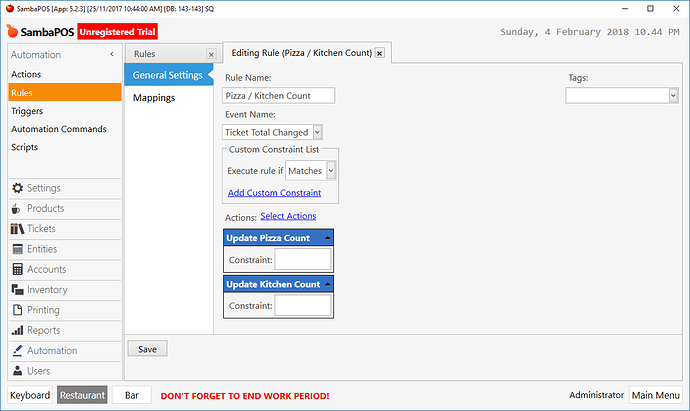Open the Accounts section label

(x=47, y=269)
